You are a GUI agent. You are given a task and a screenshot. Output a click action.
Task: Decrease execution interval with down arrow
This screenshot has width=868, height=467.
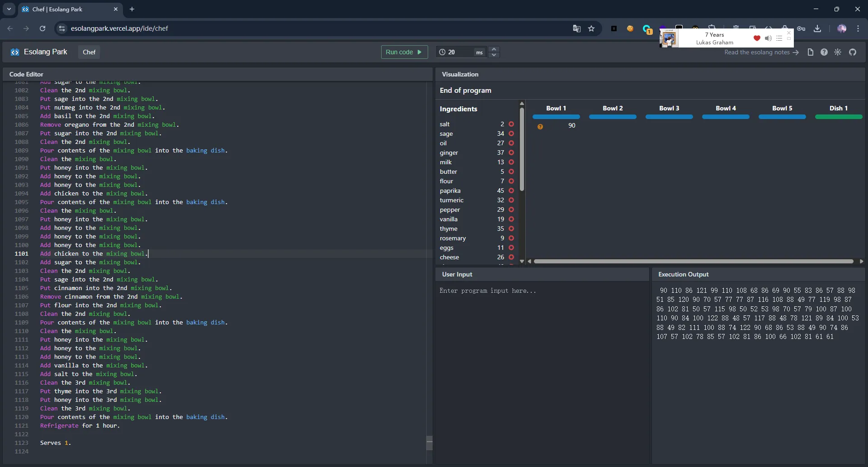(494, 55)
